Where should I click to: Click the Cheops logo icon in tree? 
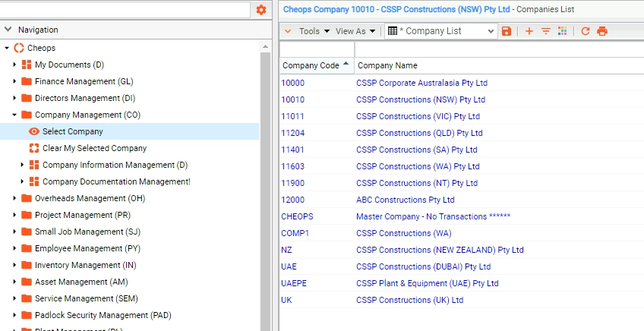19,48
